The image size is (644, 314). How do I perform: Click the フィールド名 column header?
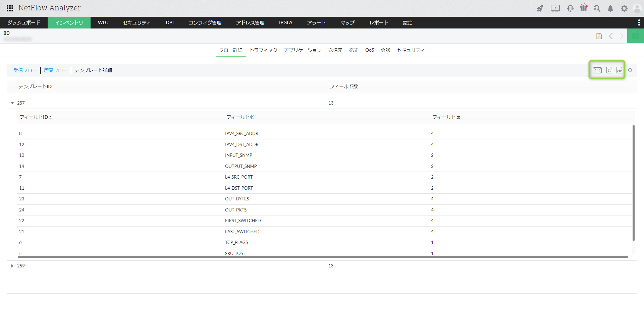coord(240,117)
